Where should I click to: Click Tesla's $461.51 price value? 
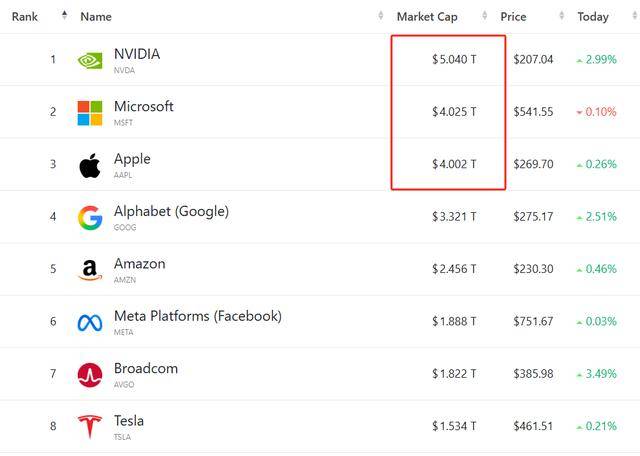tap(532, 427)
